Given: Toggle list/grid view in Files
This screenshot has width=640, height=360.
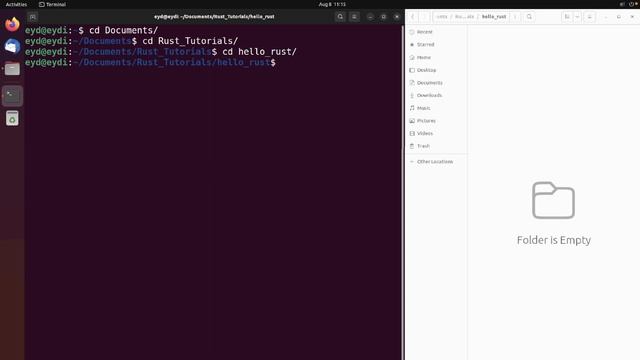Looking at the screenshot, I should pos(567,17).
